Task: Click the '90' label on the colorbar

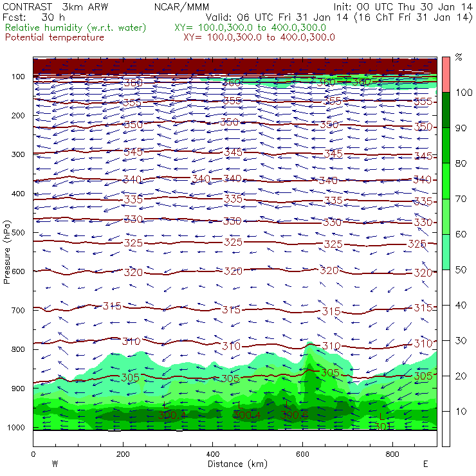Action: pos(461,128)
